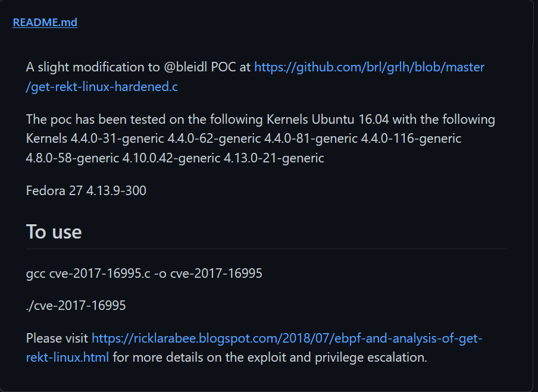Click the @bleidl mention text
This screenshot has width=538, height=392.
186,67
